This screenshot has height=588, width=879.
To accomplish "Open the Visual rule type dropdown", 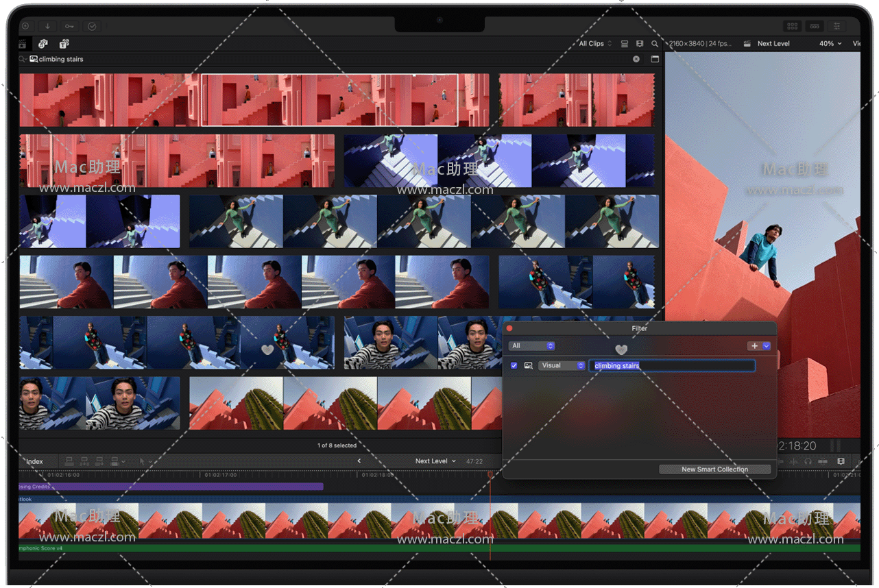I will click(x=562, y=366).
